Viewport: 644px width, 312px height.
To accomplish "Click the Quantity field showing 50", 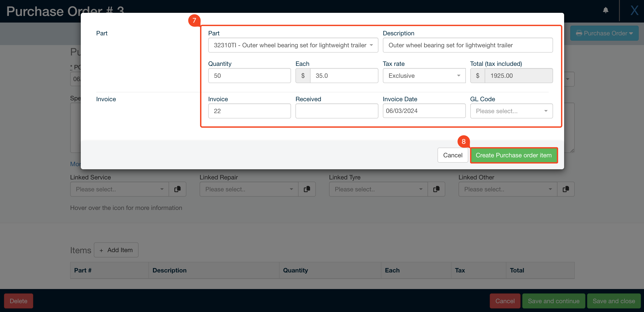I will tap(249, 76).
